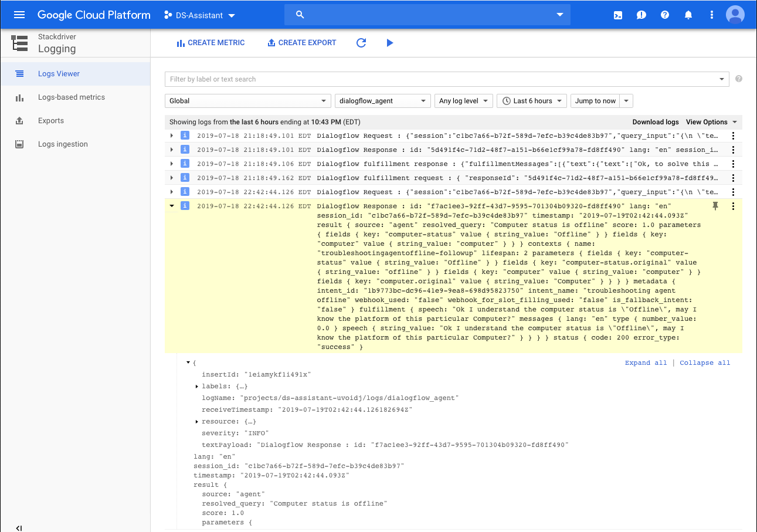Click the search magnifier icon
The image size is (757, 532).
[x=300, y=15]
